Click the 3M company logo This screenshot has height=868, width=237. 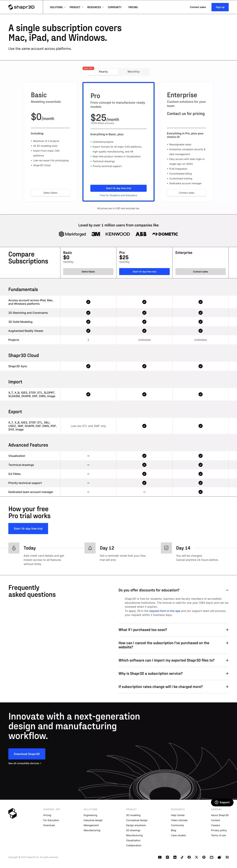click(x=96, y=234)
